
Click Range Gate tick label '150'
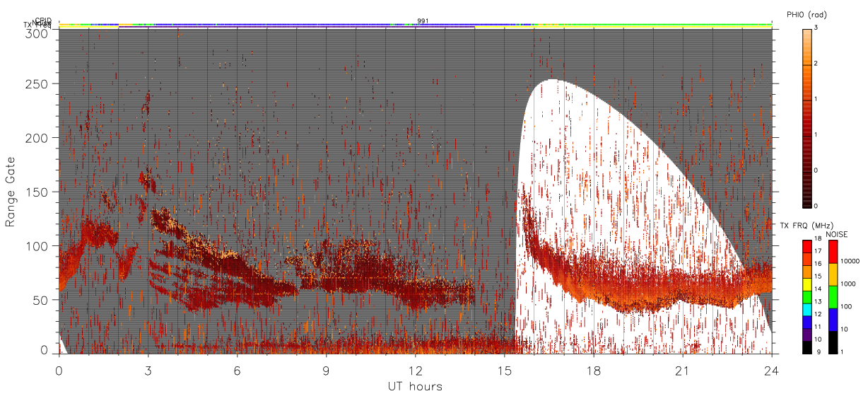pos(37,192)
